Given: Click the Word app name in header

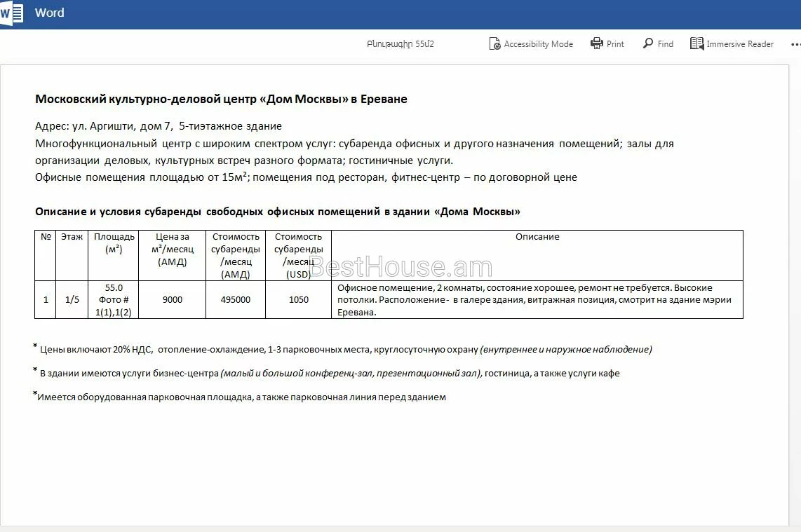Looking at the screenshot, I should point(49,13).
